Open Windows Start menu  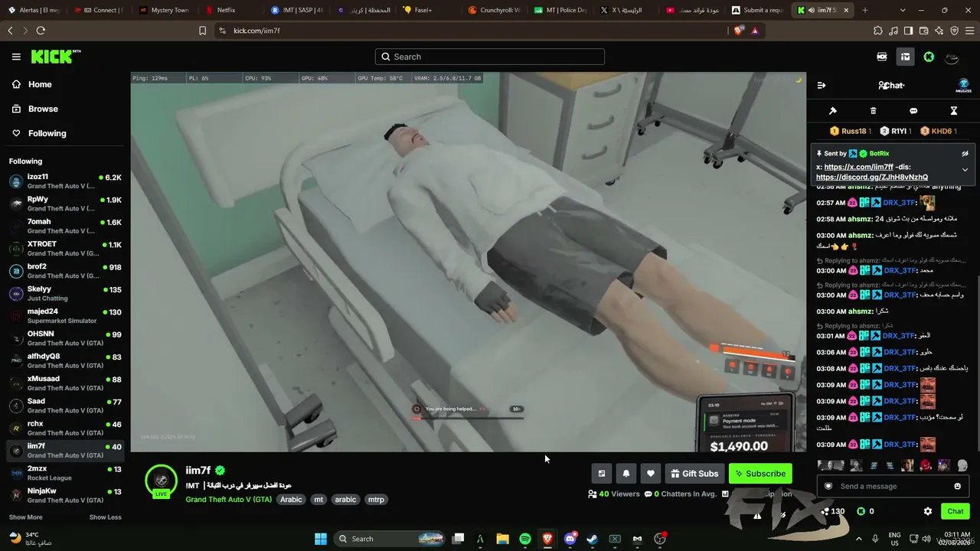[321, 539]
